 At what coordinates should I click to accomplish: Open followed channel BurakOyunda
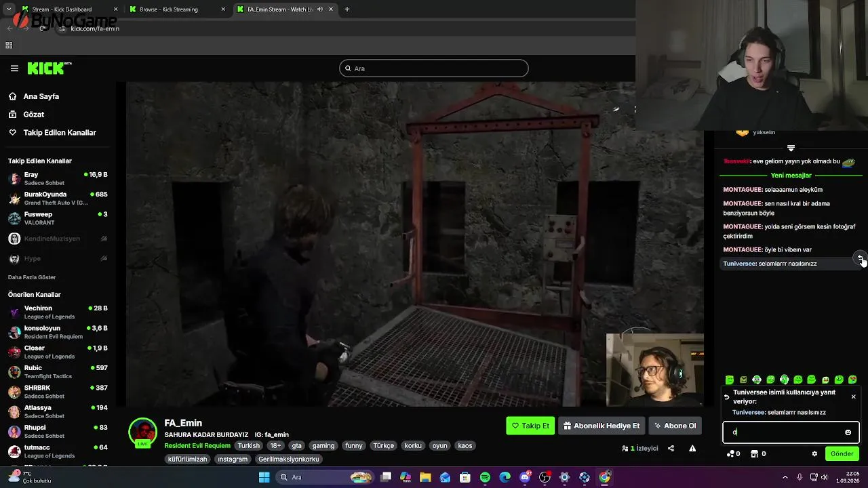(58, 198)
